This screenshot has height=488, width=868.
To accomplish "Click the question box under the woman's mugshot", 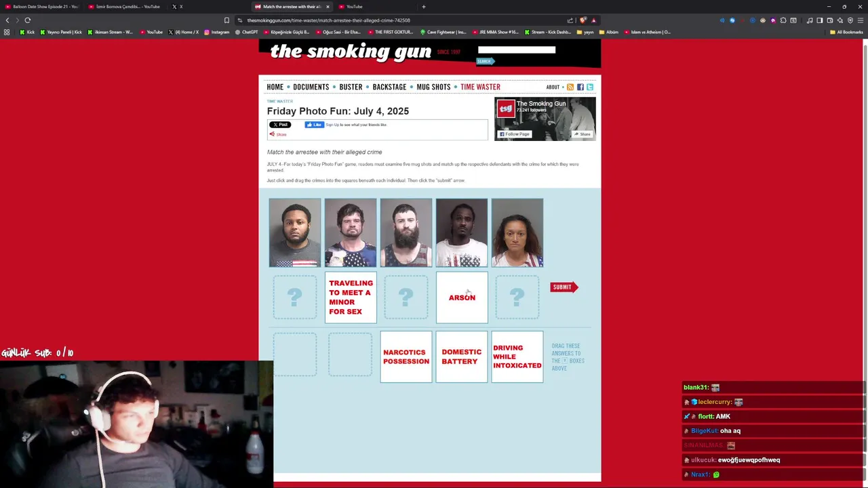I will (517, 297).
